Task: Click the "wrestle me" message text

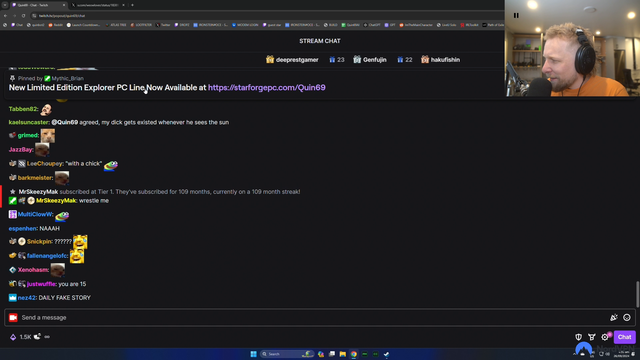Action: click(x=94, y=200)
